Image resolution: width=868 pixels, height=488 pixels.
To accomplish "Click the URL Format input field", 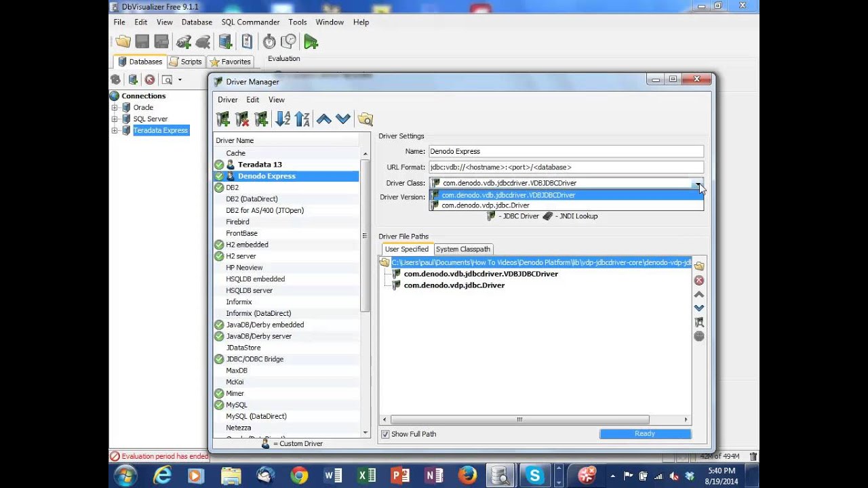I will pos(566,167).
